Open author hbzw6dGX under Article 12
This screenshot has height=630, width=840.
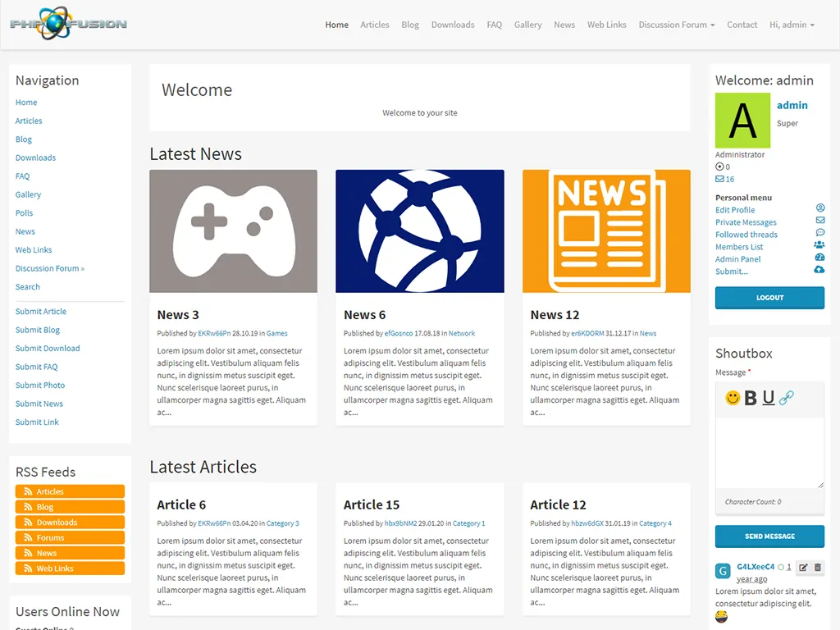(587, 523)
